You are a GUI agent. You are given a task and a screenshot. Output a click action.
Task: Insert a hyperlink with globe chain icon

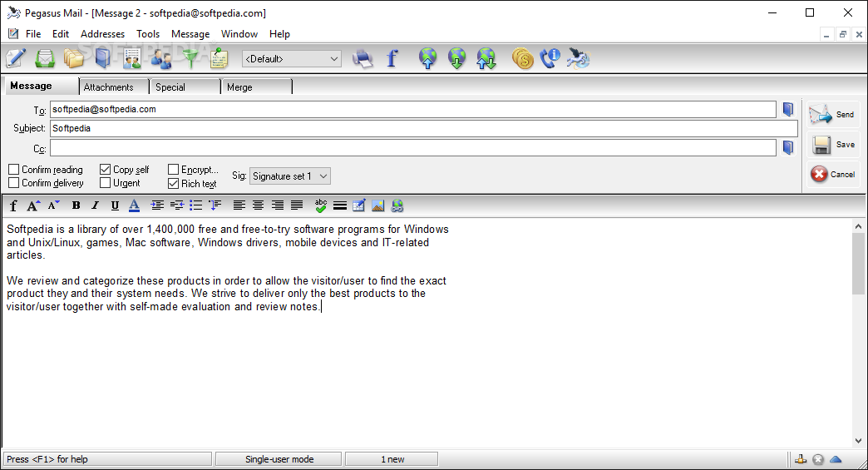397,206
